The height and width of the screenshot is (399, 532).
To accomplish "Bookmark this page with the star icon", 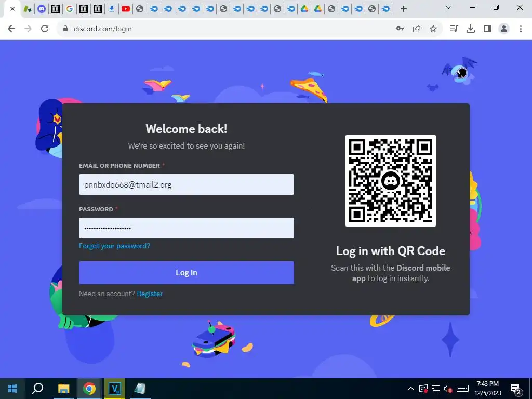I will 433,29.
